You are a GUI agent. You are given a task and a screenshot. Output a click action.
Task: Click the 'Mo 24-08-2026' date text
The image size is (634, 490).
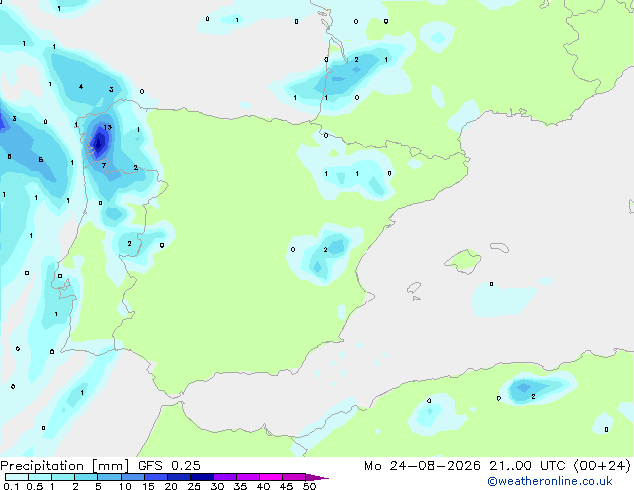[x=422, y=466]
